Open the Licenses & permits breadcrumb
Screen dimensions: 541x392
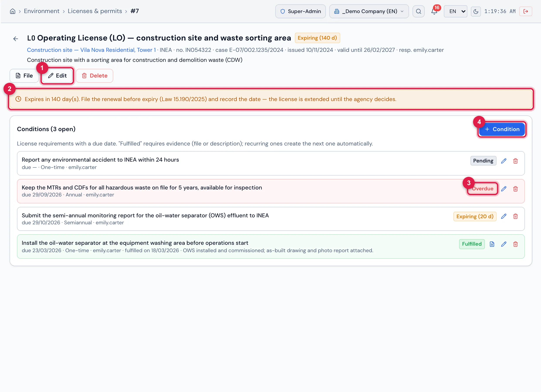click(x=95, y=11)
